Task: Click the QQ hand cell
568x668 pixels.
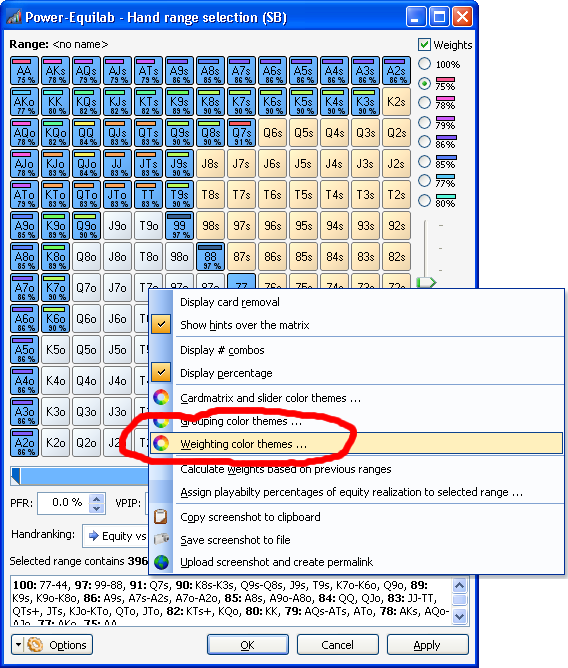Action: coord(86,133)
